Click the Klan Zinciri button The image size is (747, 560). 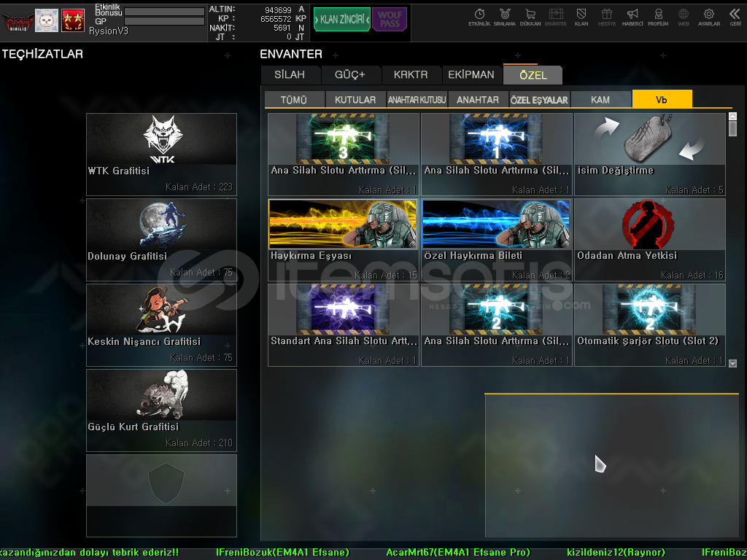(341, 19)
